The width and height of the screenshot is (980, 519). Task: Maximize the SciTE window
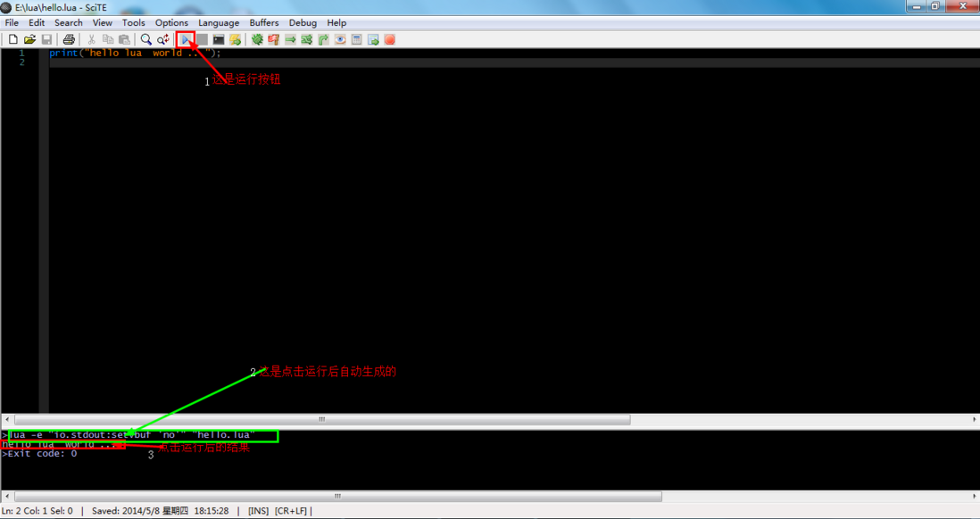[935, 6]
